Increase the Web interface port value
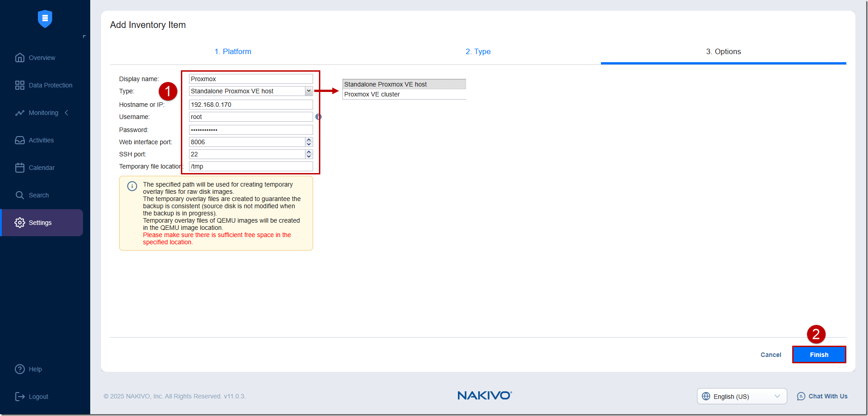 click(309, 140)
